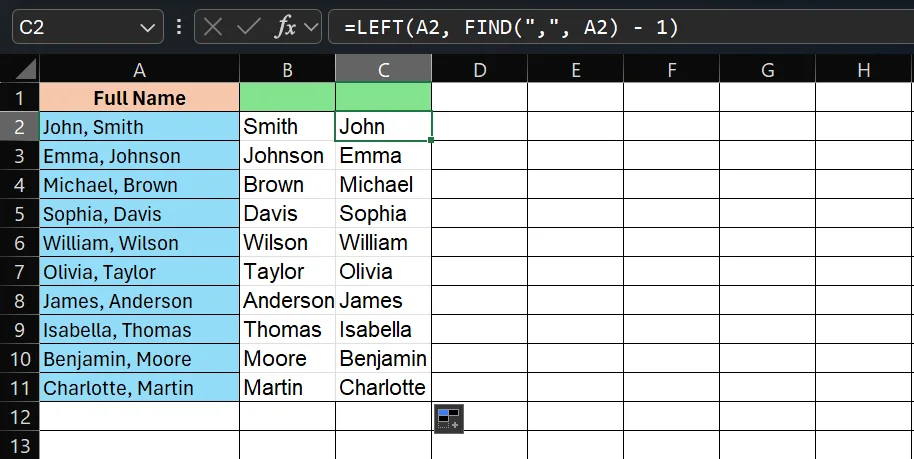The image size is (914, 459).
Task: Select row 5 header
Action: pos(19,213)
